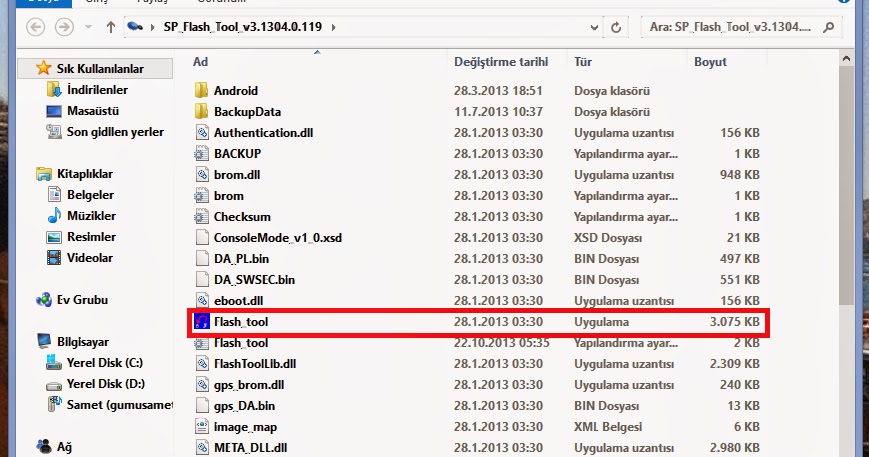Select Kitaplıklar in navigation pane
869x457 pixels.
[x=85, y=174]
